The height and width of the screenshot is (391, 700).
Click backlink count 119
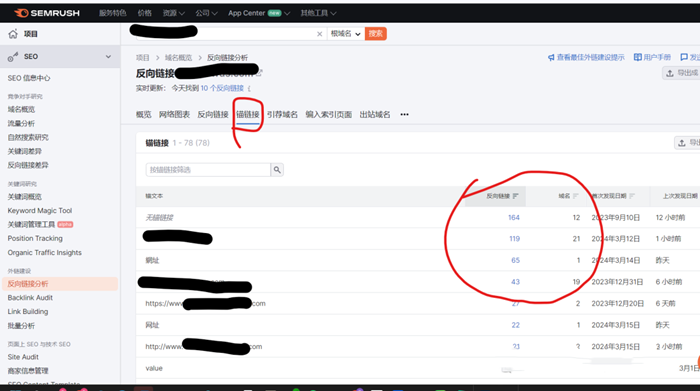[x=514, y=239]
